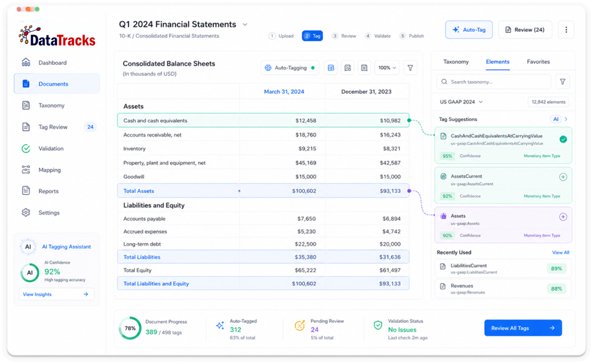Click the 24 badge beside Tag Review
The width and height of the screenshot is (593, 364).
coord(90,127)
